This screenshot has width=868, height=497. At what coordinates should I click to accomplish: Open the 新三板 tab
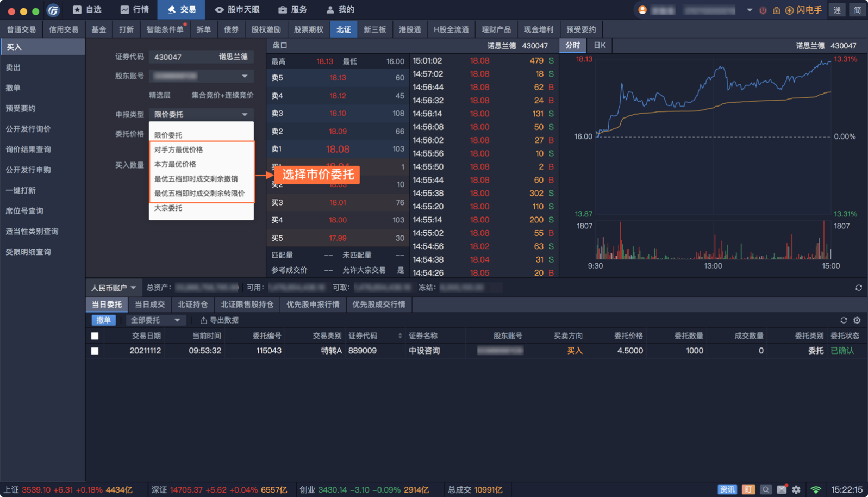pos(374,29)
